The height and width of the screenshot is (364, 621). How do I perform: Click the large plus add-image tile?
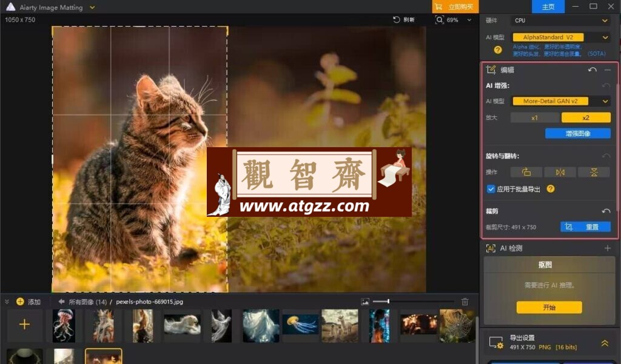24,324
